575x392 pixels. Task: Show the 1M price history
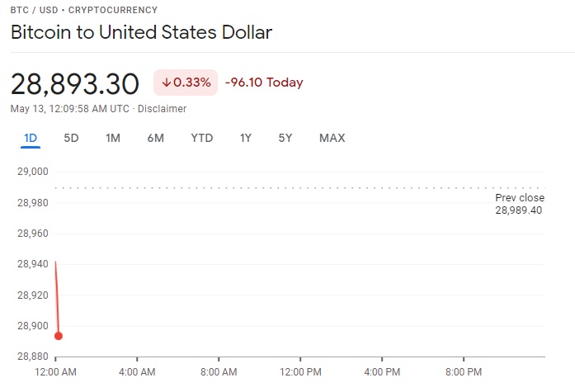click(113, 138)
